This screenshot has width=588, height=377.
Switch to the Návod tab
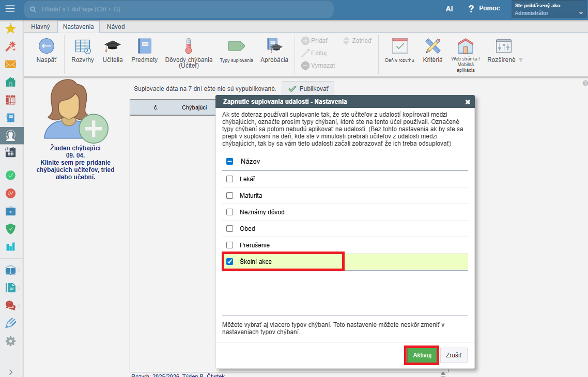(116, 26)
